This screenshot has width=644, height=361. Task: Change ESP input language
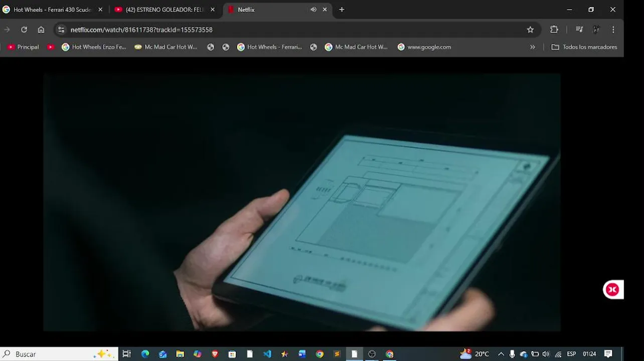571,354
